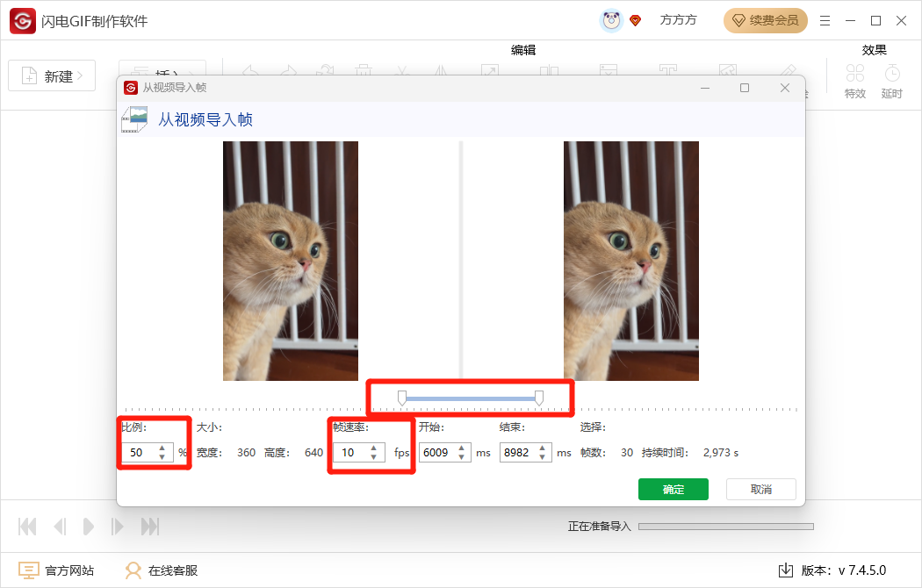Click the red GIF app logo top-left
Screen dimensions: 922x588
click(x=22, y=20)
